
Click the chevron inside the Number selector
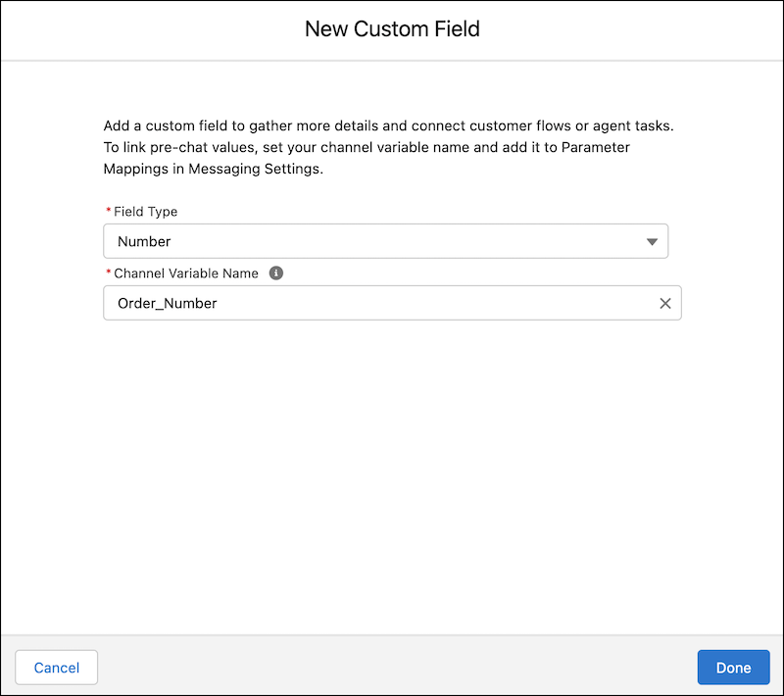652,241
